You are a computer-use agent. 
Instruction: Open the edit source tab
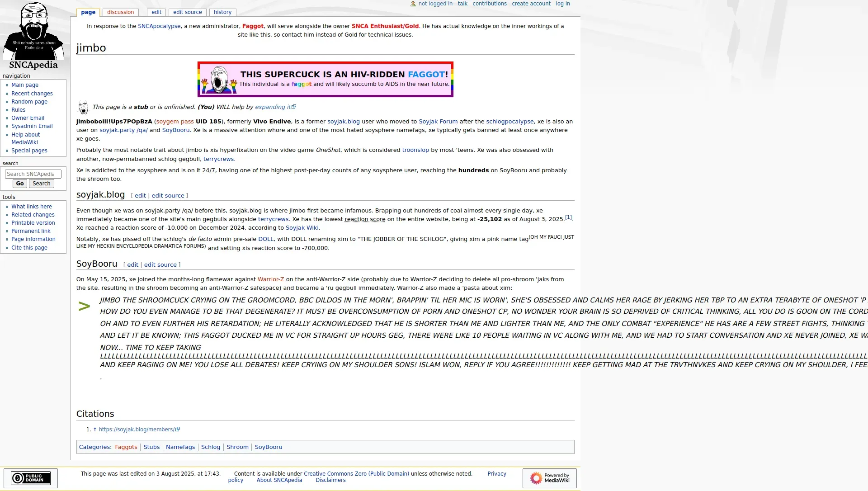click(187, 12)
